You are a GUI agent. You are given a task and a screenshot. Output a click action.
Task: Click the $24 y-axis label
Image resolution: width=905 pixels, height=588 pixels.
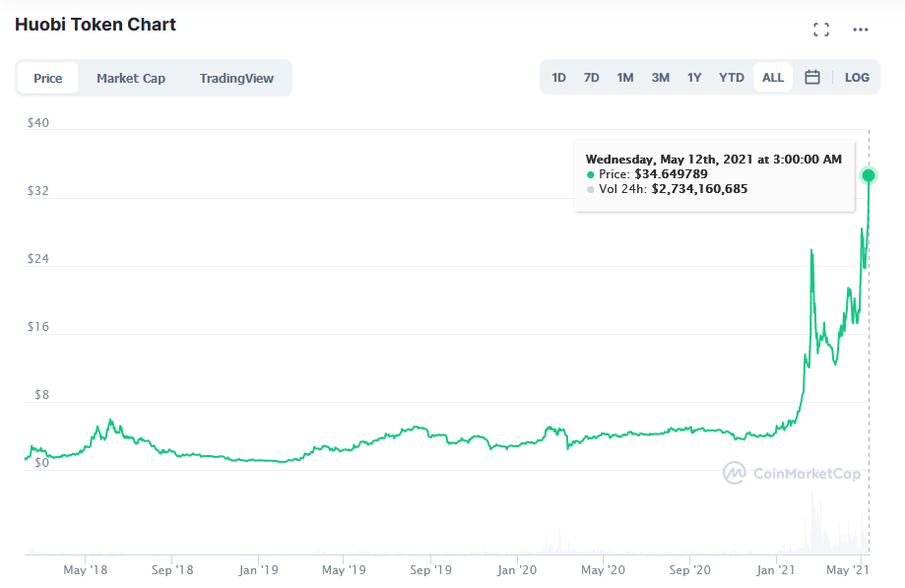click(x=38, y=258)
